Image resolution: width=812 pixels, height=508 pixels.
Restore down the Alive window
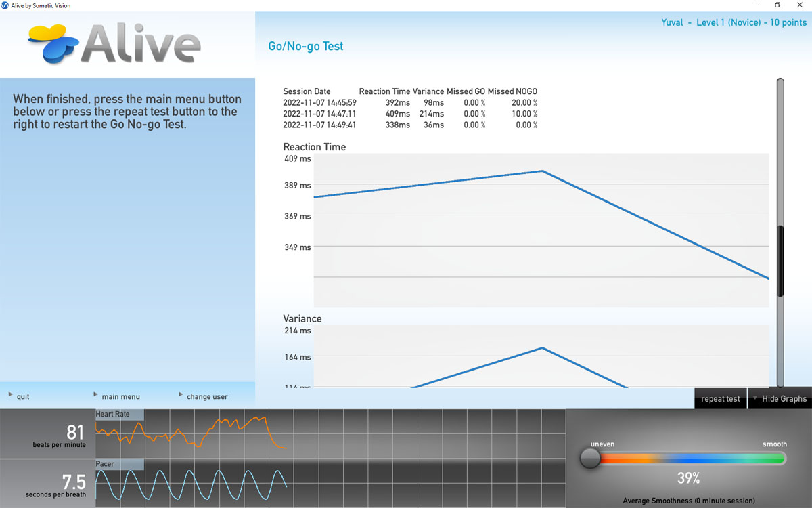point(777,5)
